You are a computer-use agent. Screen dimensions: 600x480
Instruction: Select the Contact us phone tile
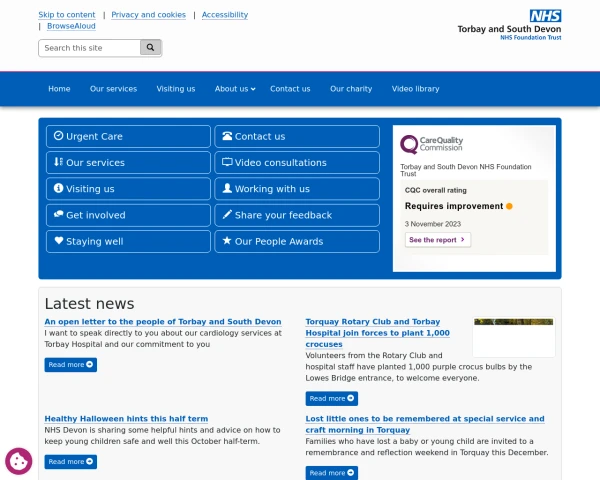[297, 136]
